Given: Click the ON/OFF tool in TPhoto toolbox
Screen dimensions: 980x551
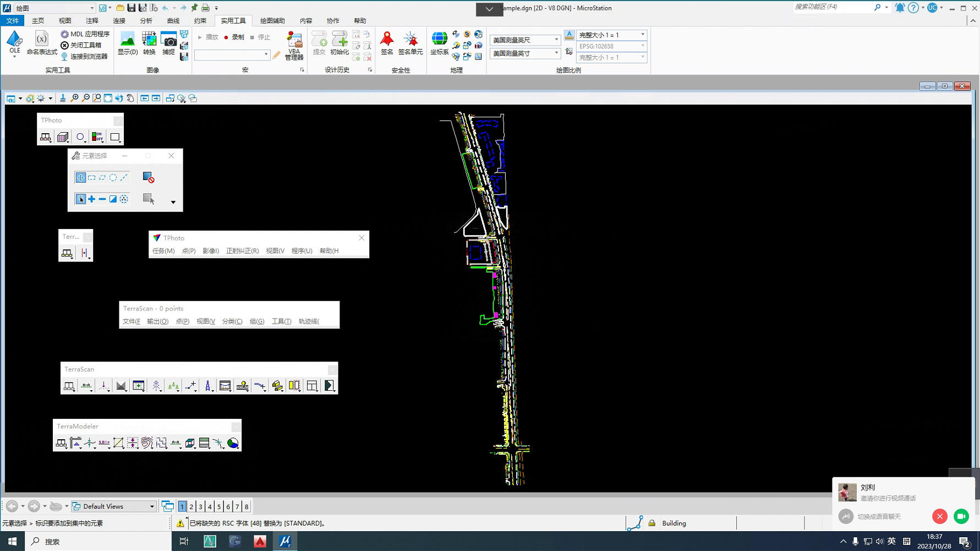Looking at the screenshot, I should tap(97, 137).
